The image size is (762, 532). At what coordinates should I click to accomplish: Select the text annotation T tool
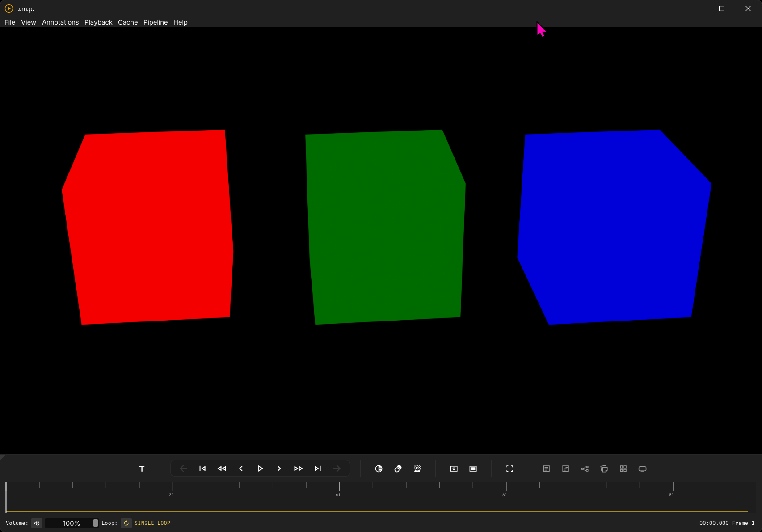(x=142, y=469)
